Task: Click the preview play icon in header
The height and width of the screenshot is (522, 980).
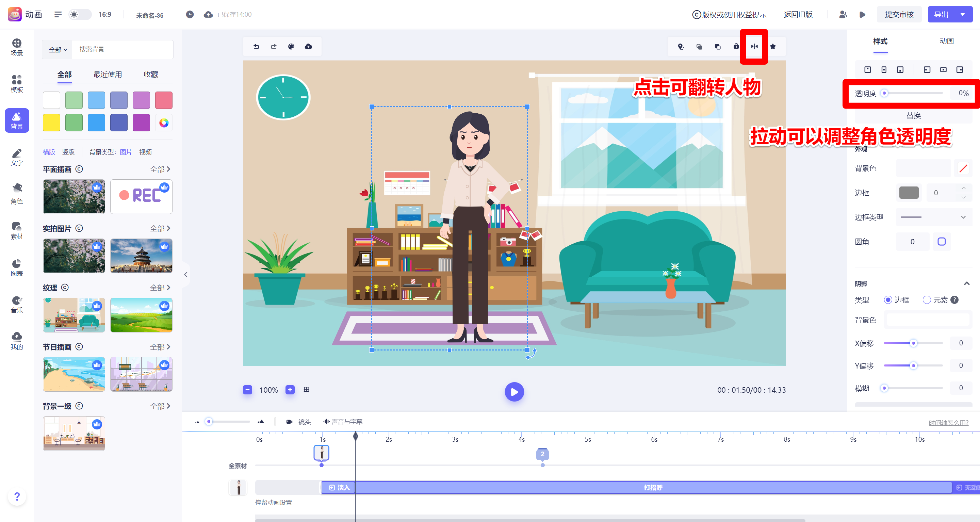Action: 863,14
